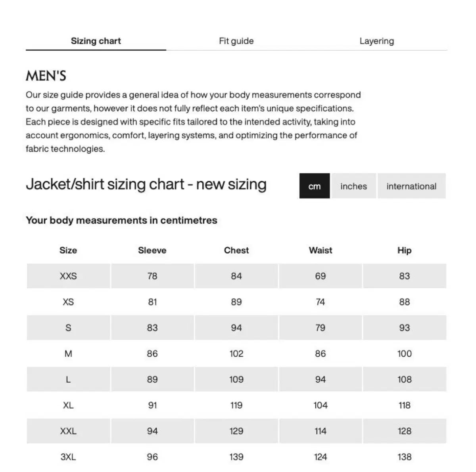Select the XXS size row label

tap(68, 276)
